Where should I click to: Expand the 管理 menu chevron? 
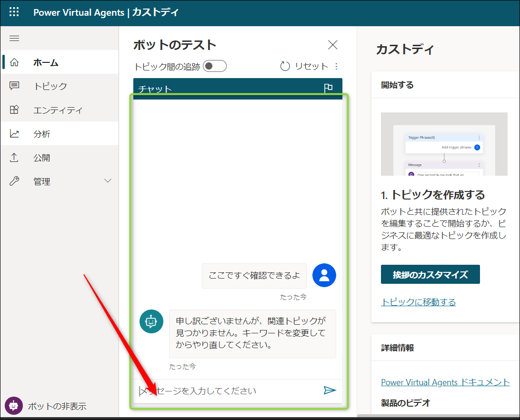[108, 181]
